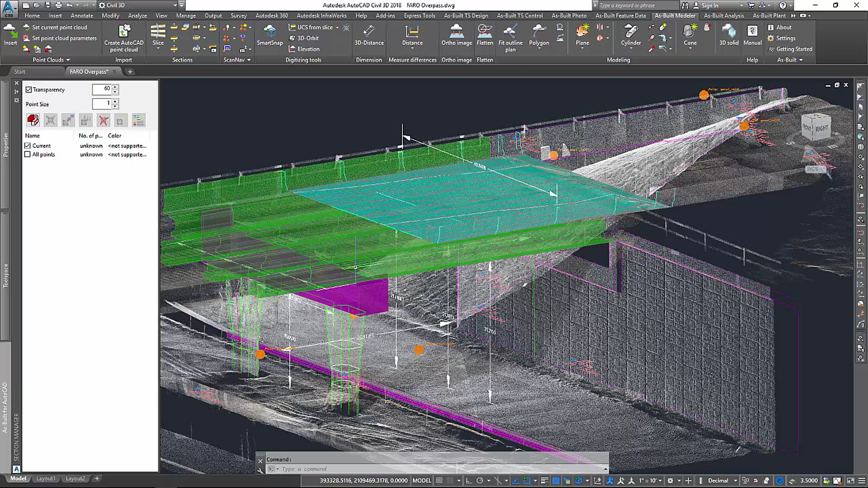Open the Ortho image tool
The image size is (868, 488).
(456, 32)
